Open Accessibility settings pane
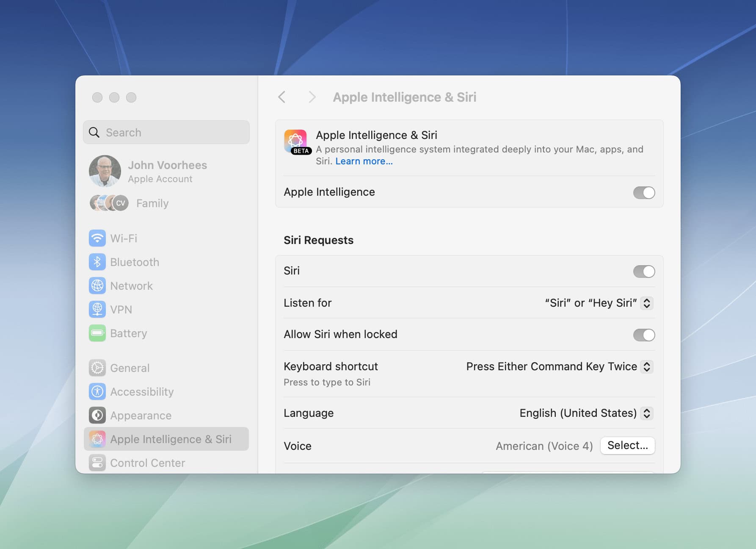This screenshot has height=549, width=756. 166,391
